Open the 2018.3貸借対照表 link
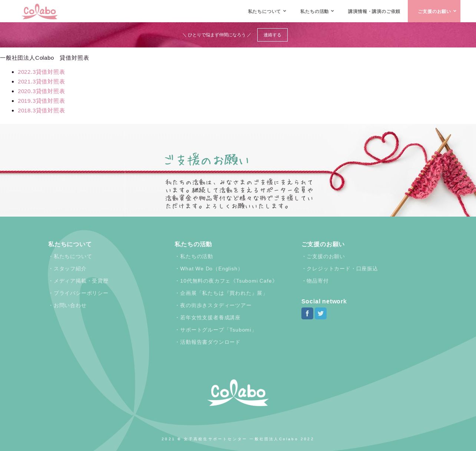The width and height of the screenshot is (476, 451). (x=41, y=111)
